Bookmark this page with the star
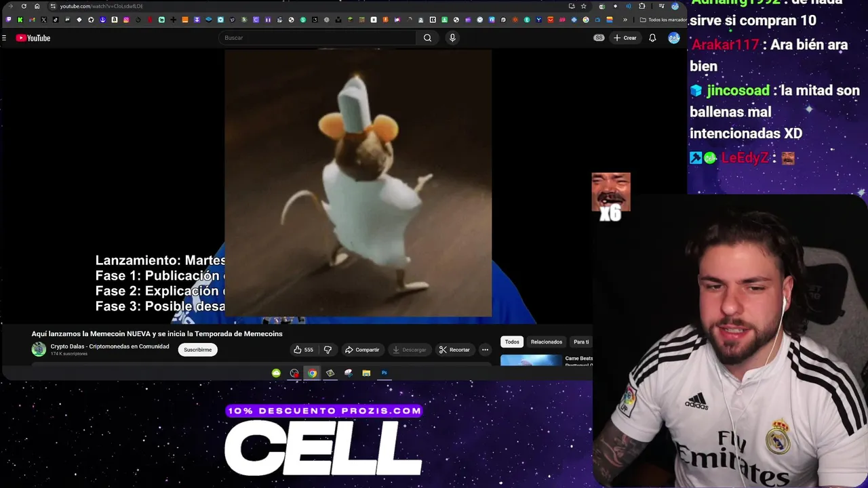 pyautogui.click(x=583, y=6)
